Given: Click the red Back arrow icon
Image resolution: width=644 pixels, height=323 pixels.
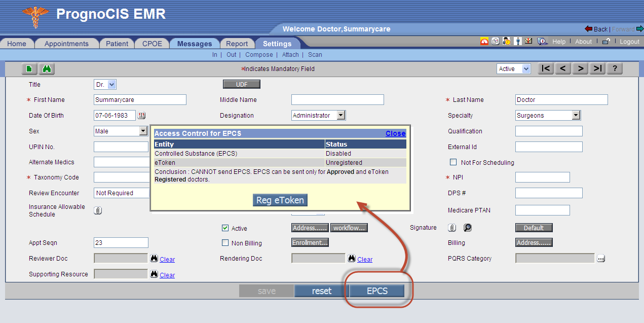Looking at the screenshot, I should tap(588, 29).
